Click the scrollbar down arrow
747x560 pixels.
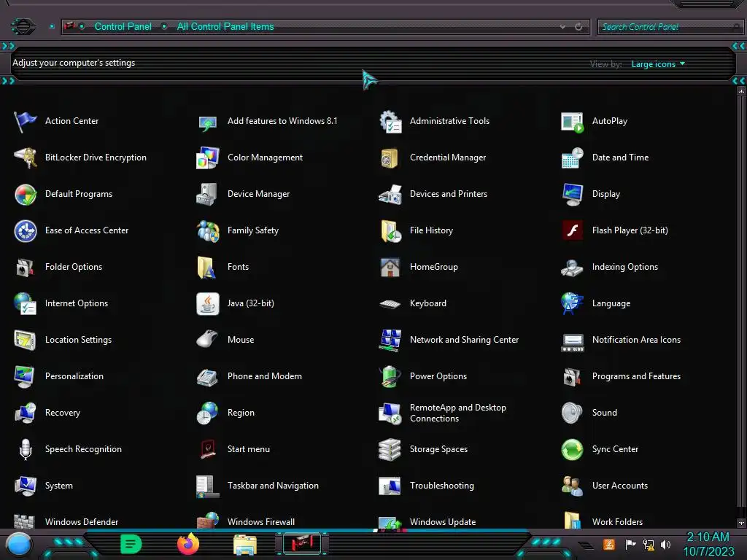point(741,523)
